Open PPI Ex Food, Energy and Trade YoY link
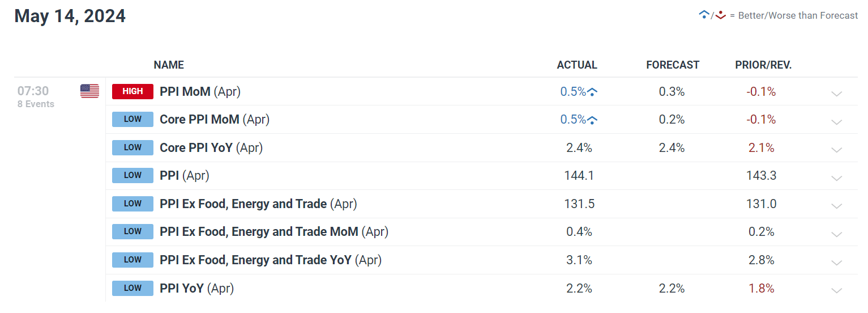This screenshot has height=313, width=868. click(271, 260)
